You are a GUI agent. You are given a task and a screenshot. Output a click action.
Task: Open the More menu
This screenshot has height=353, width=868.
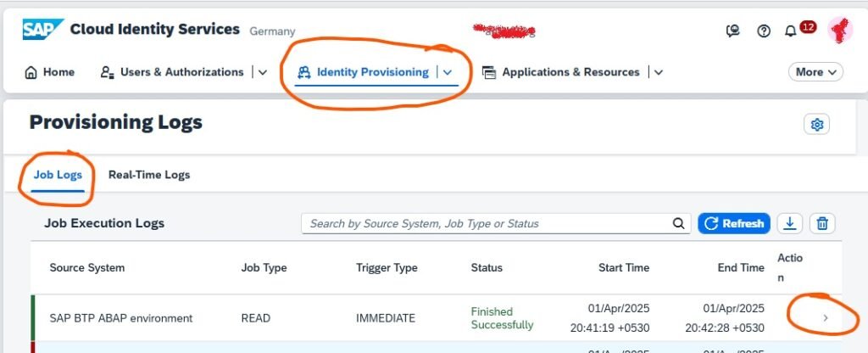pyautogui.click(x=816, y=72)
